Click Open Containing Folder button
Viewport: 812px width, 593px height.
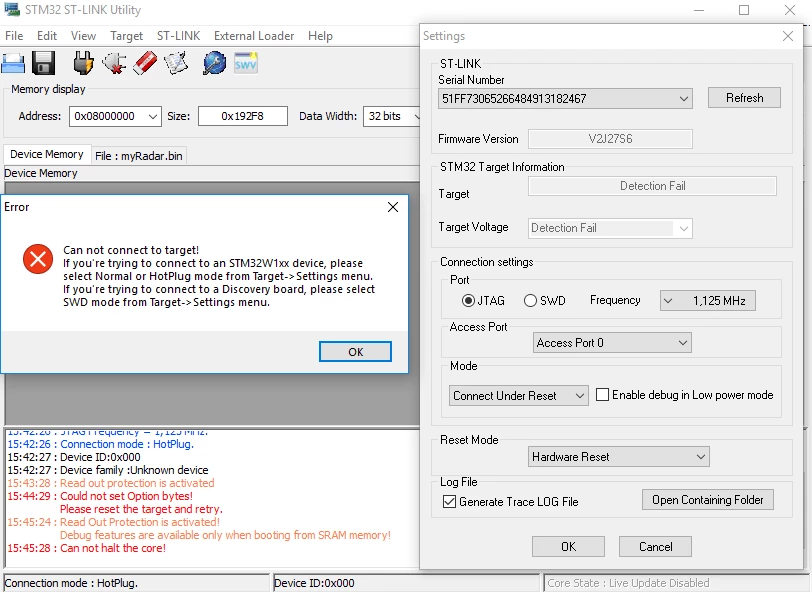[x=707, y=500]
